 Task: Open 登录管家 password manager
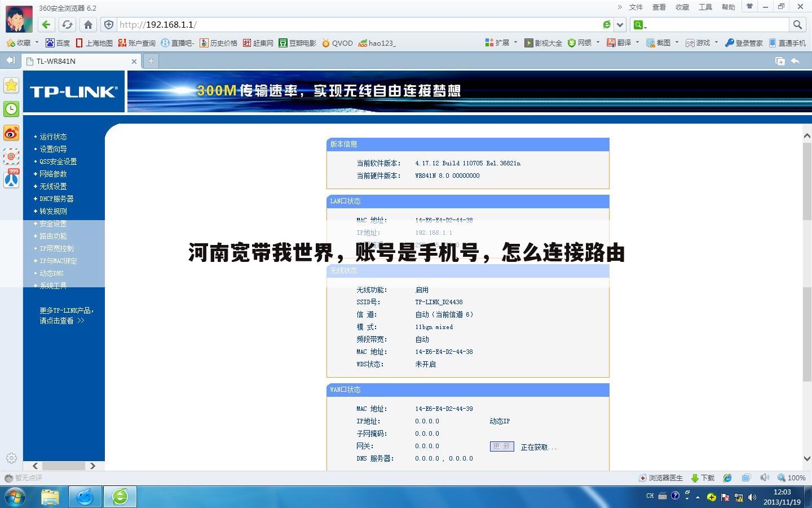744,43
